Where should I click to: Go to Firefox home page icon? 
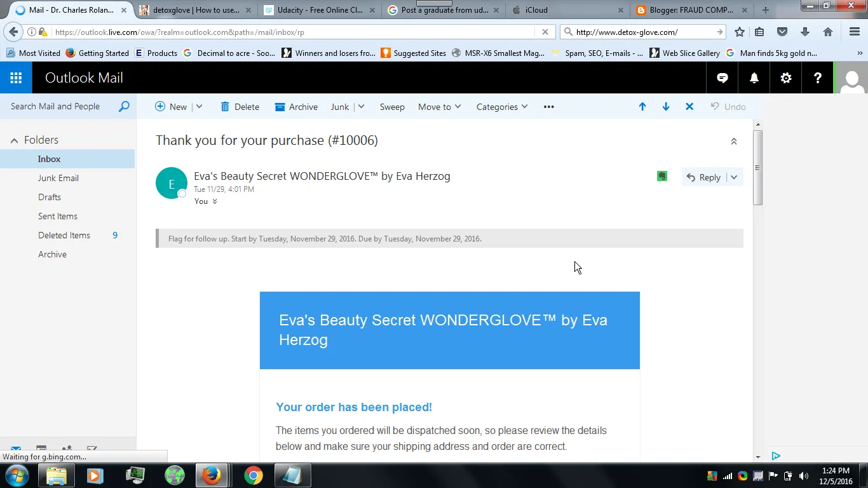tap(828, 32)
